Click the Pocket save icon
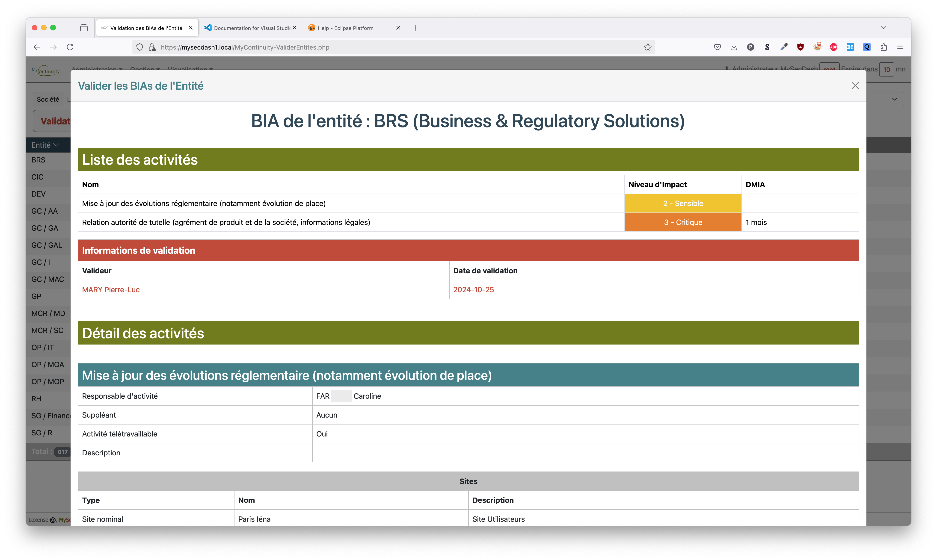 coord(717,47)
